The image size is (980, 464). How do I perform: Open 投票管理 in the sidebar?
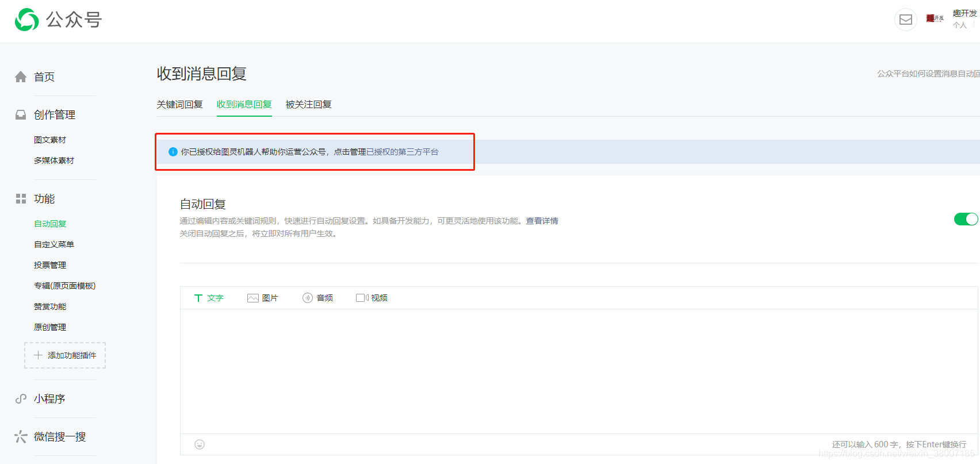click(x=50, y=265)
